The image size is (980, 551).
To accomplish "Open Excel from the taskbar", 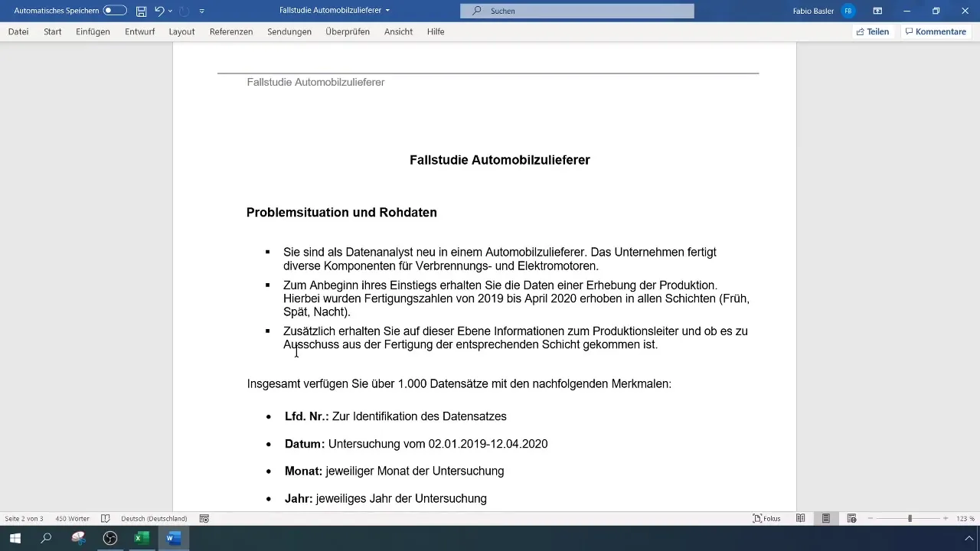I will [142, 538].
